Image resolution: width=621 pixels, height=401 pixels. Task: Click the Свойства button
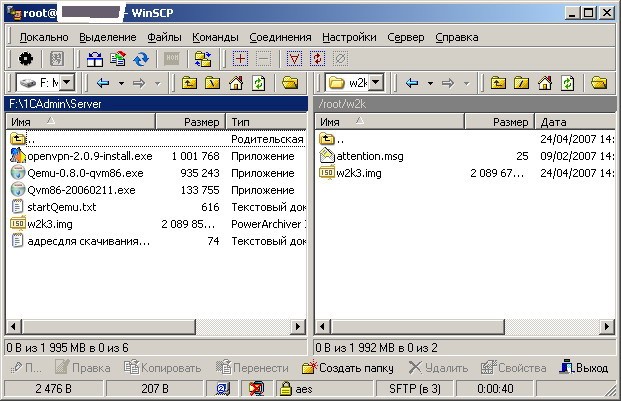[x=513, y=368]
